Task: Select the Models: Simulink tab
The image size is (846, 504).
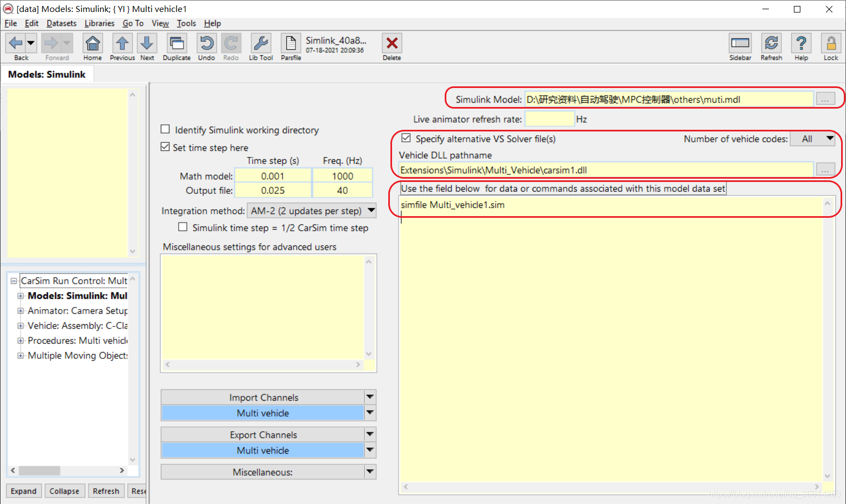Action: 47,74
